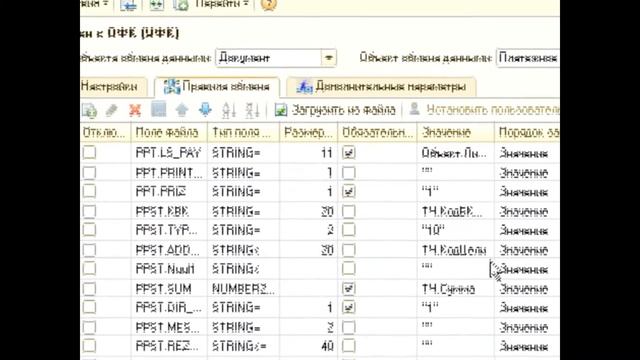Click the icon on Правила обмена tab
This screenshot has height=360, width=640.
(x=172, y=87)
